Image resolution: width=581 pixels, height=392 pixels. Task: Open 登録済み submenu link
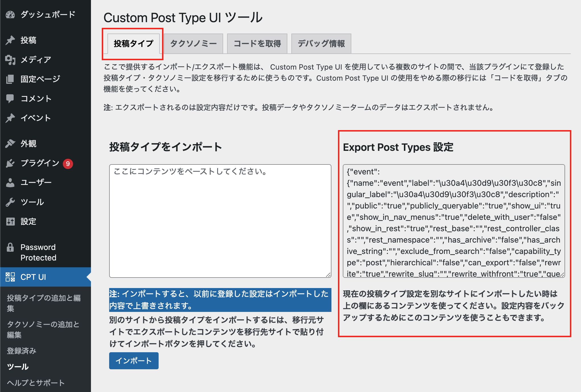[22, 351]
